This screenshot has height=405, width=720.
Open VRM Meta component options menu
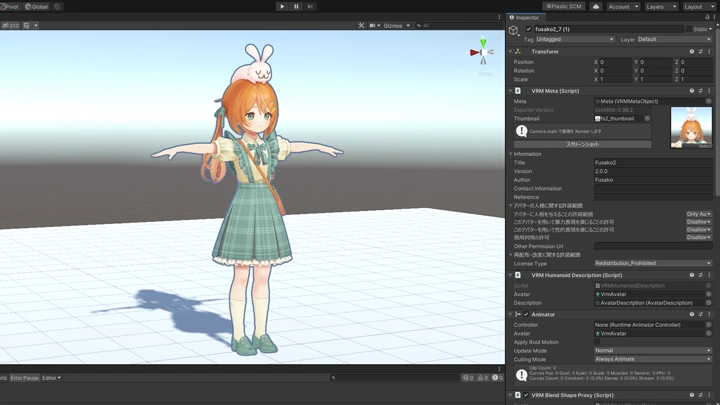click(709, 91)
